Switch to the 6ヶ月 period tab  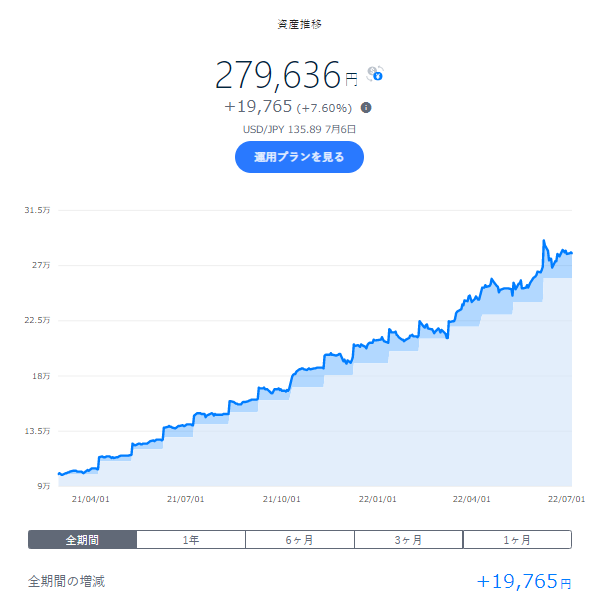point(300,540)
